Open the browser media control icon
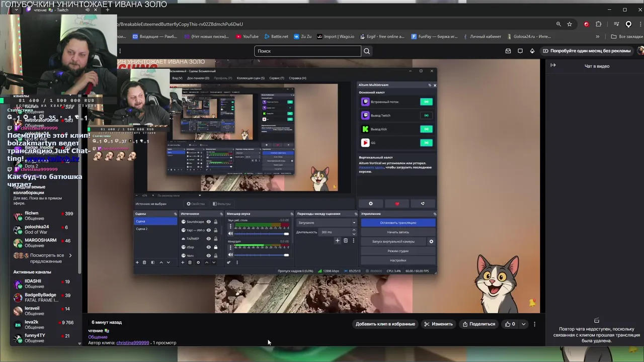 point(616,24)
